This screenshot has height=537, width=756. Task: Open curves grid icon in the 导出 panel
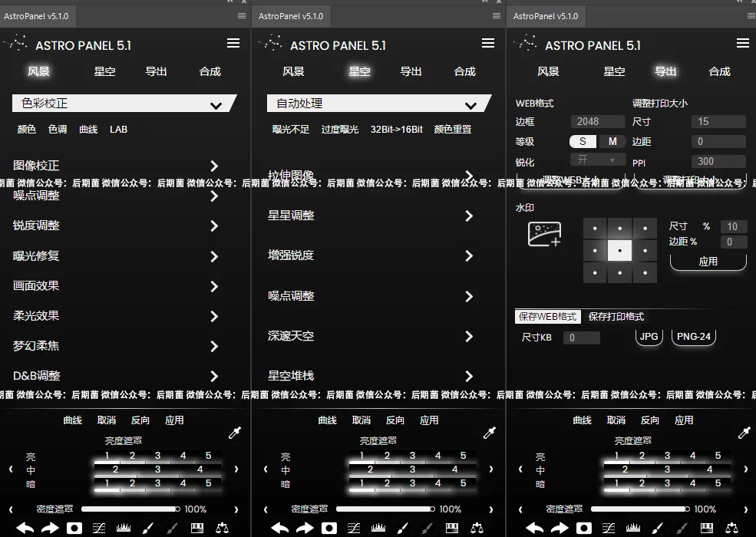click(x=609, y=528)
